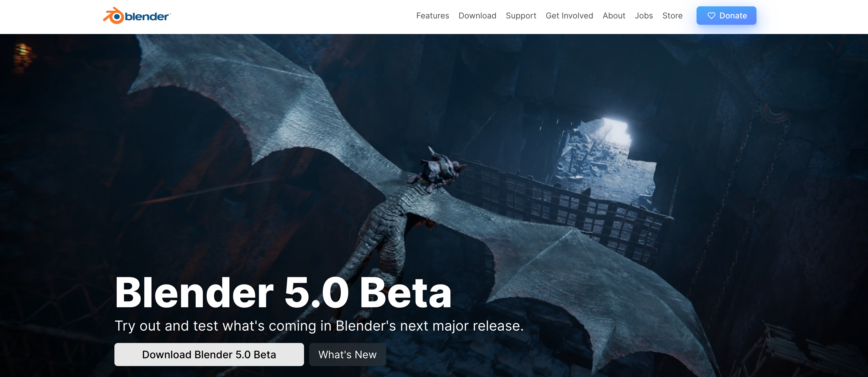Click the blender wordmark text in the header
Viewport: 868px width, 377px height.
(147, 16)
